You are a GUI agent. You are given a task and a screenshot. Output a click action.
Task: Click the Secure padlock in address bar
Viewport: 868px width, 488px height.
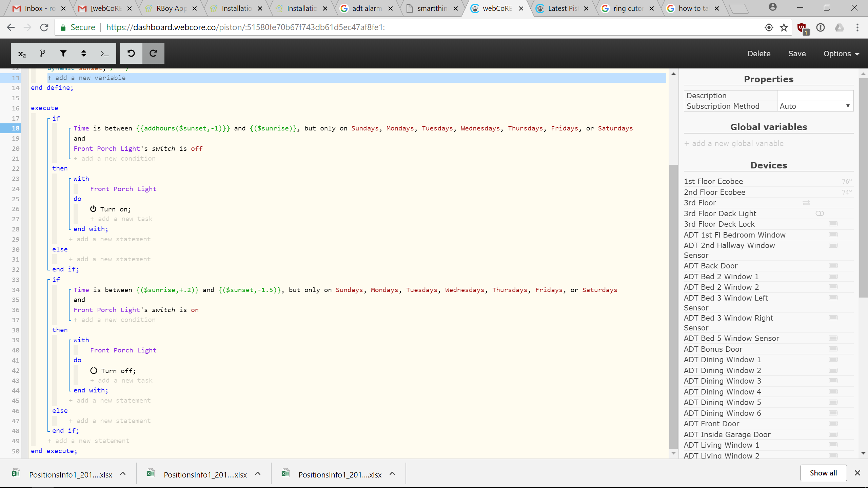click(x=63, y=28)
